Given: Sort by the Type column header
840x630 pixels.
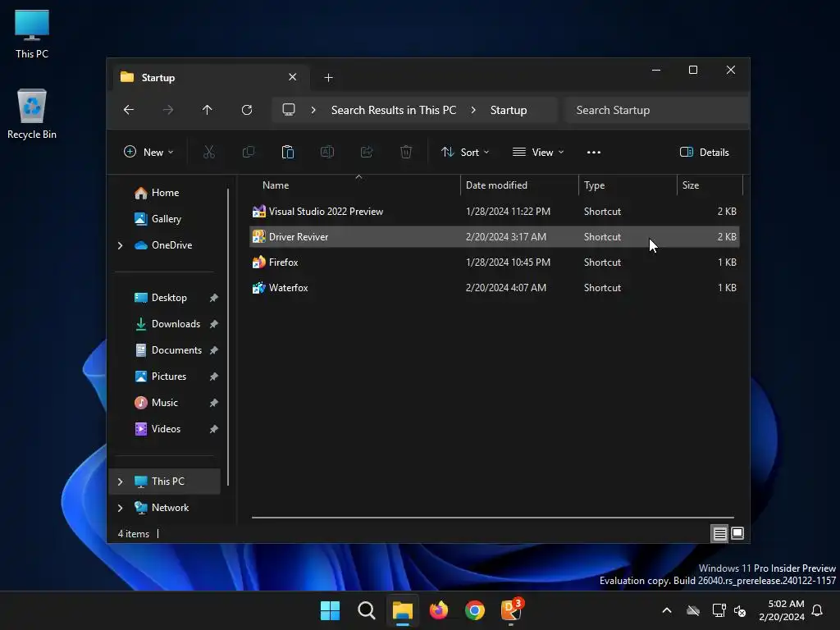Looking at the screenshot, I should [x=628, y=185].
